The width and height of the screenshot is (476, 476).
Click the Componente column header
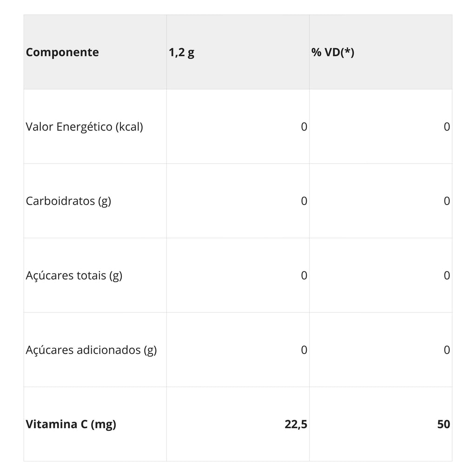(62, 52)
